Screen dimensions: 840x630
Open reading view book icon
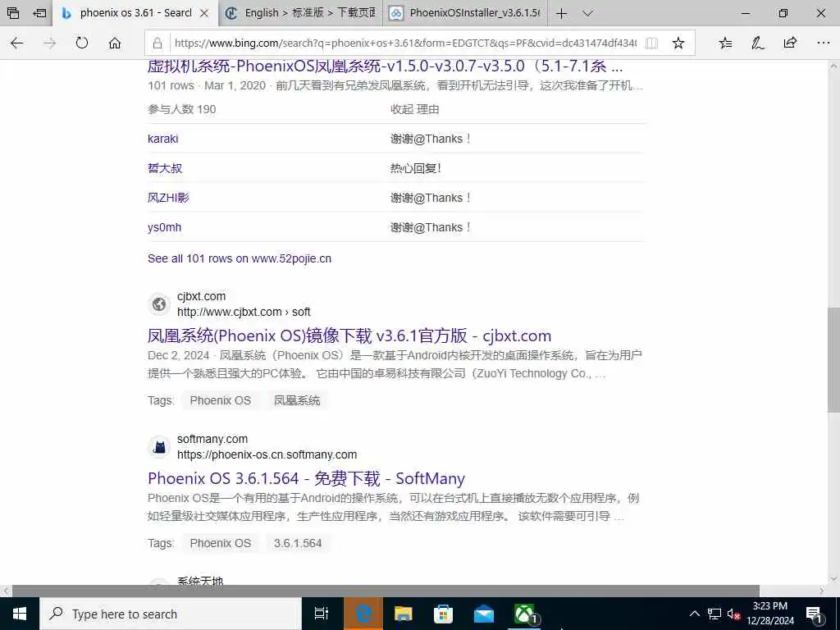click(x=651, y=43)
